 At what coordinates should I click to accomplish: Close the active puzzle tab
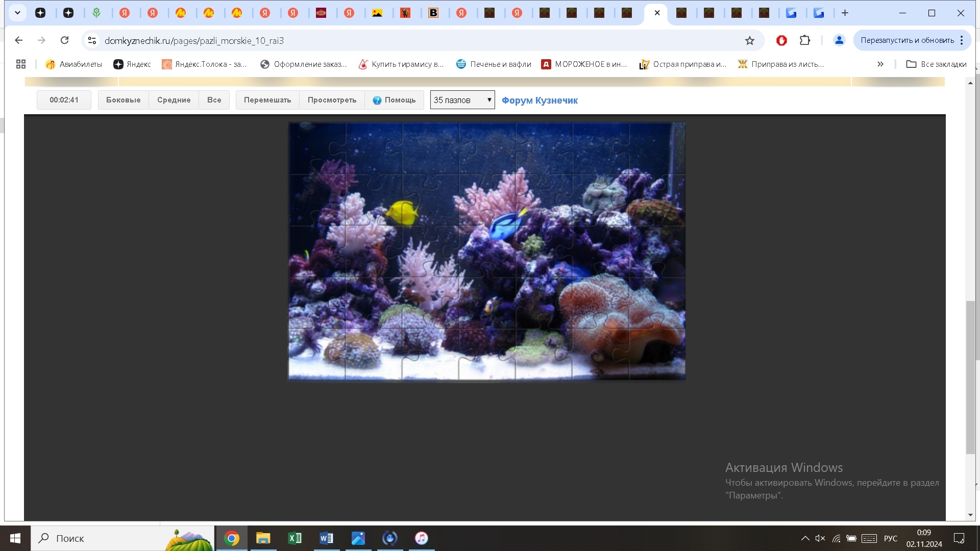click(657, 13)
